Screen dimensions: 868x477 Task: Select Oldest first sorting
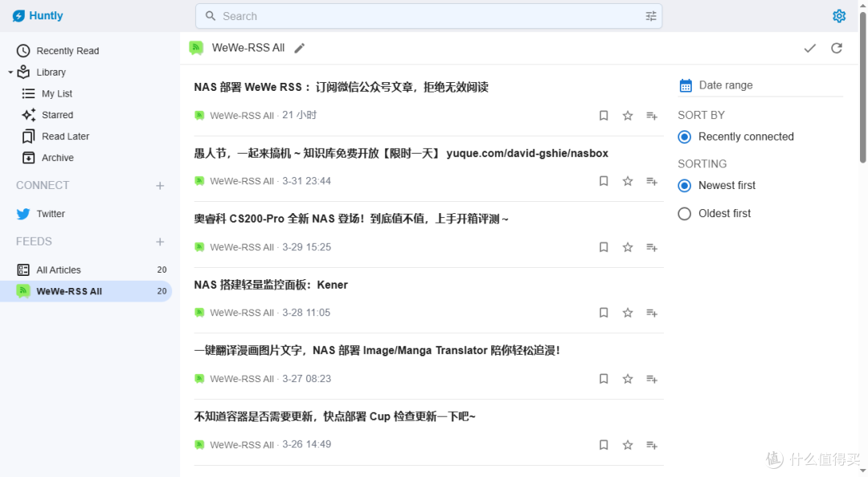685,213
